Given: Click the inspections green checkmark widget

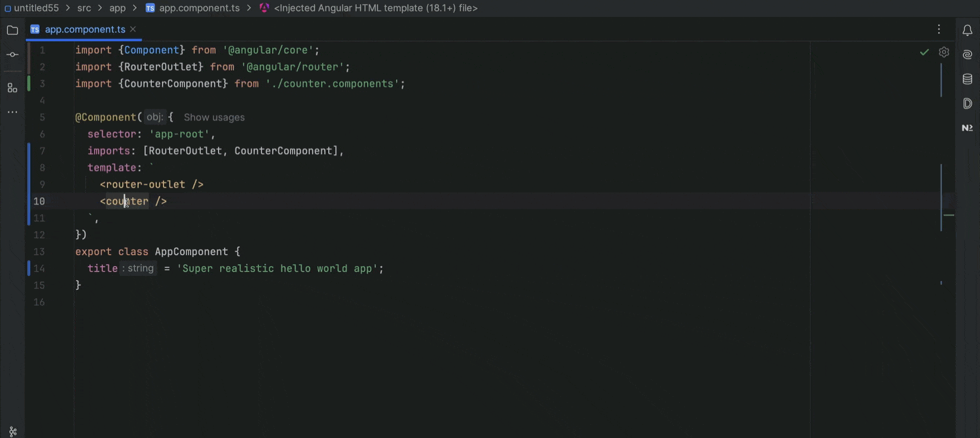Looking at the screenshot, I should click(924, 52).
